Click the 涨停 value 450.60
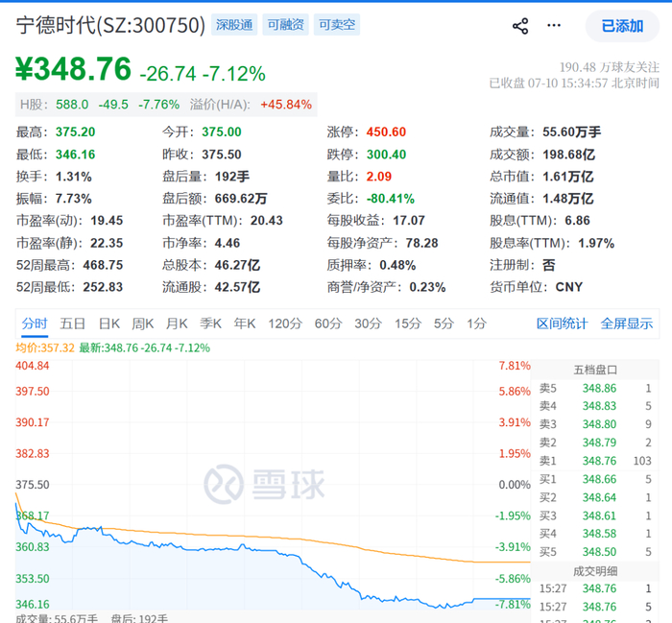The image size is (672, 623). [386, 132]
